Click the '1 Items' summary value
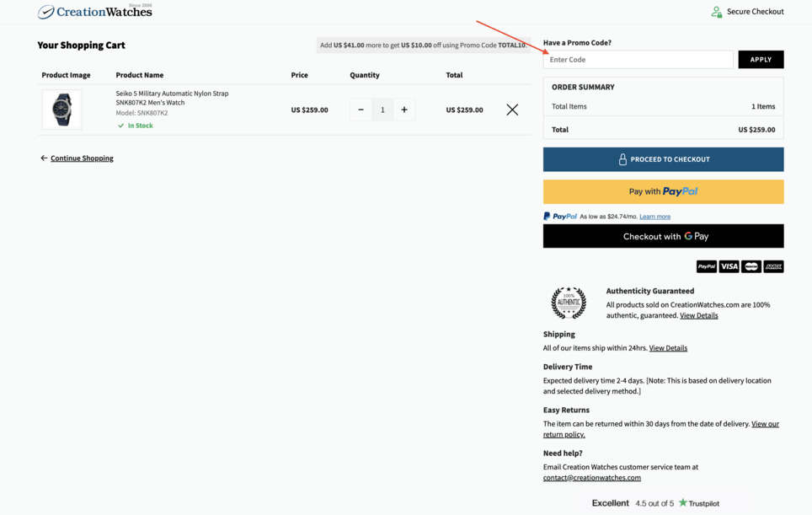 point(763,107)
